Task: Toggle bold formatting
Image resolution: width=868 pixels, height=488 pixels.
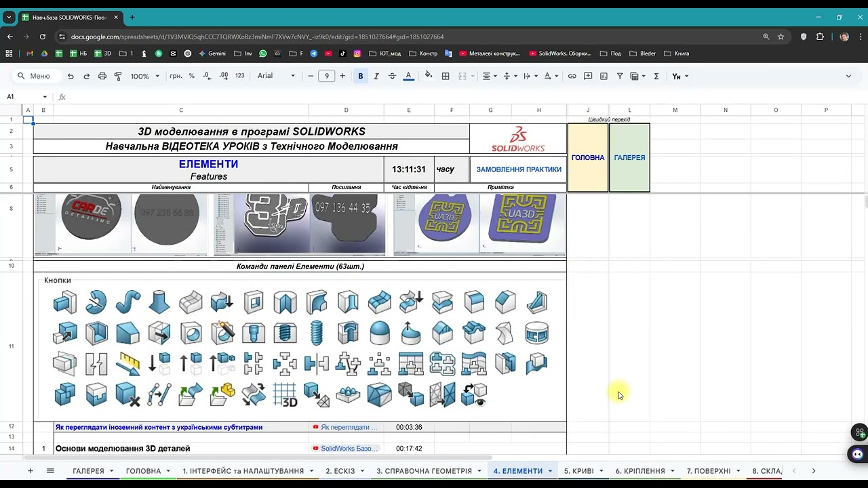Action: (361, 77)
